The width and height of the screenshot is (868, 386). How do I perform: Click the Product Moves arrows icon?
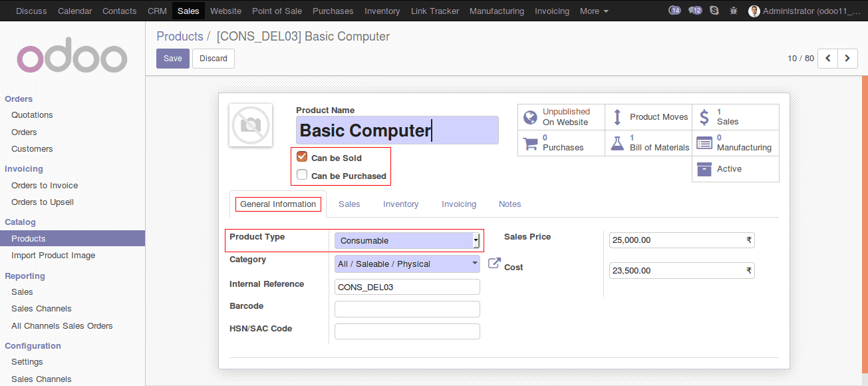(x=617, y=117)
